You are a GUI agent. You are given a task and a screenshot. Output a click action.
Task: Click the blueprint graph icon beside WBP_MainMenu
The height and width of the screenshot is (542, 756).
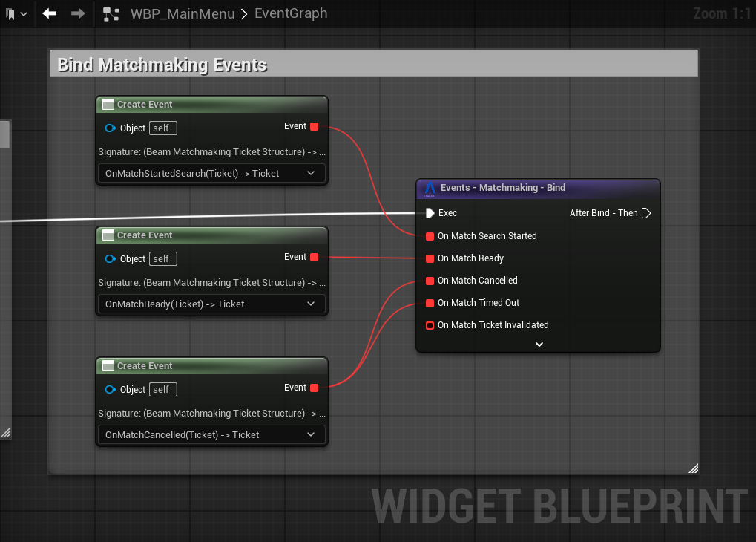point(111,14)
